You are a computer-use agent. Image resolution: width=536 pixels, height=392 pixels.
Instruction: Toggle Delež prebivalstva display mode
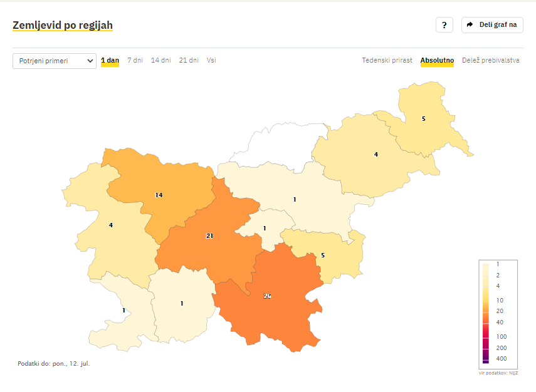490,61
